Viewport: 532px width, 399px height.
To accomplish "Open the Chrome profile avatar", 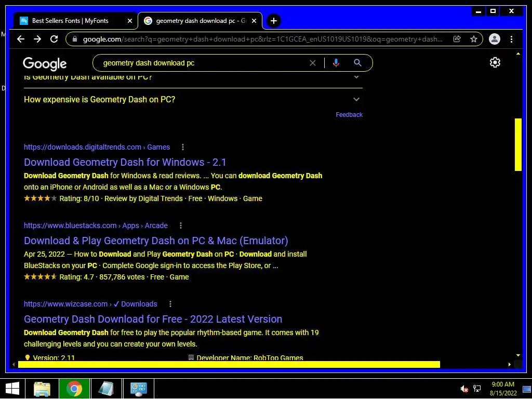I will coord(495,39).
